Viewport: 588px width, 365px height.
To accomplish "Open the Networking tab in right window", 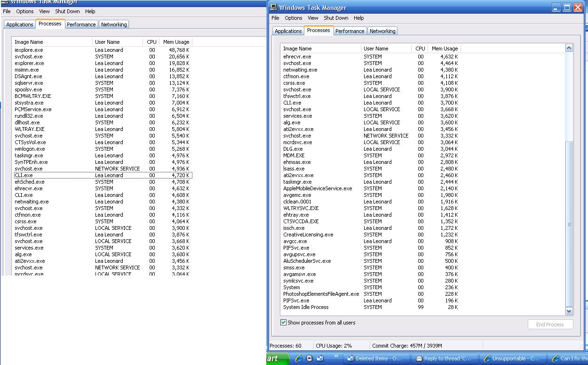I will point(382,31).
